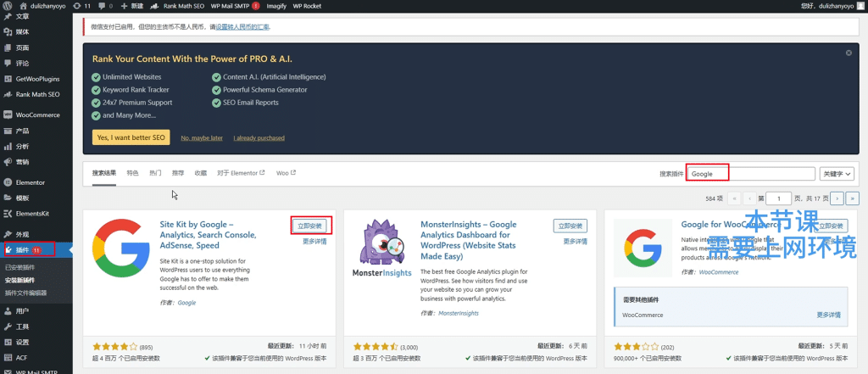Image resolution: width=868 pixels, height=374 pixels.
Task: Follow the 设置转人民币的汇率 link
Action: (242, 26)
